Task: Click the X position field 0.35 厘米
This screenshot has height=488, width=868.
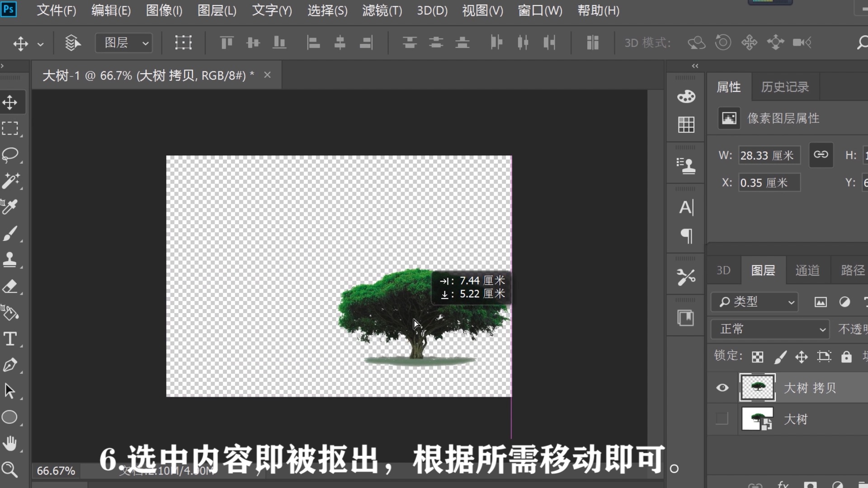Action: coord(769,183)
